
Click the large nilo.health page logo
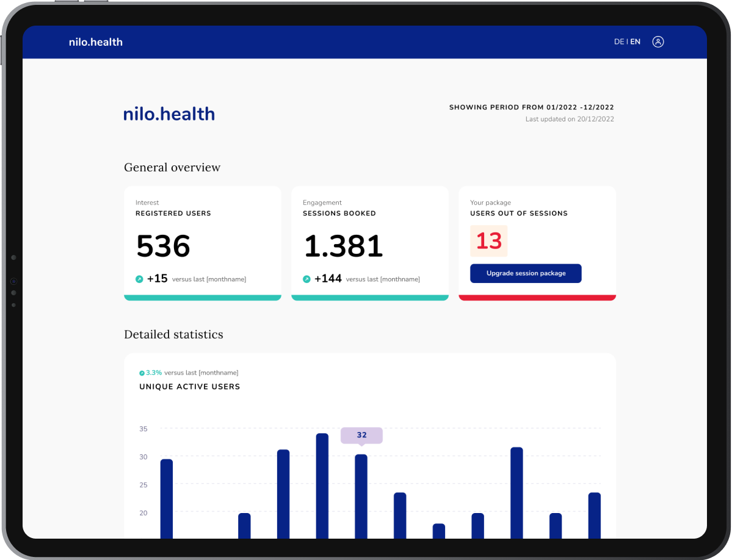click(x=169, y=114)
